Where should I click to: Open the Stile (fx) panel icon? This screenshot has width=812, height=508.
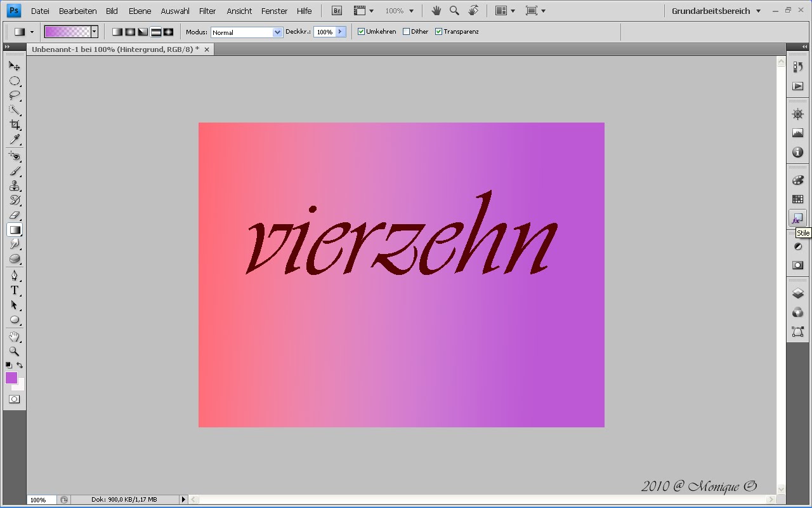(797, 218)
